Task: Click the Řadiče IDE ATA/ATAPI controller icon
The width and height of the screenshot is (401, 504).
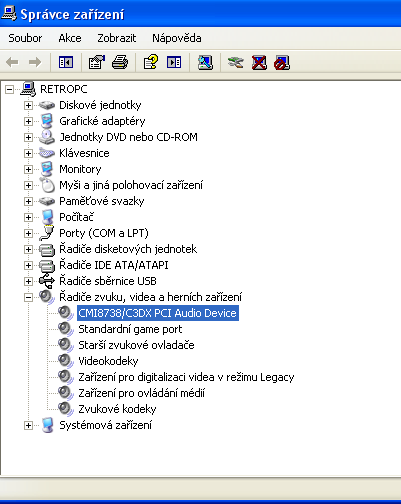Action: tap(47, 265)
